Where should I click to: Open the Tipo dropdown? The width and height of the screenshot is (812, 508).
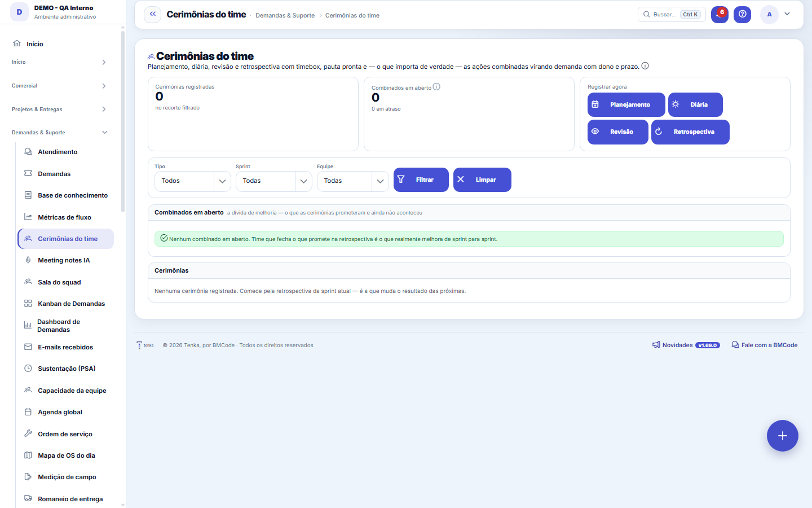[192, 181]
